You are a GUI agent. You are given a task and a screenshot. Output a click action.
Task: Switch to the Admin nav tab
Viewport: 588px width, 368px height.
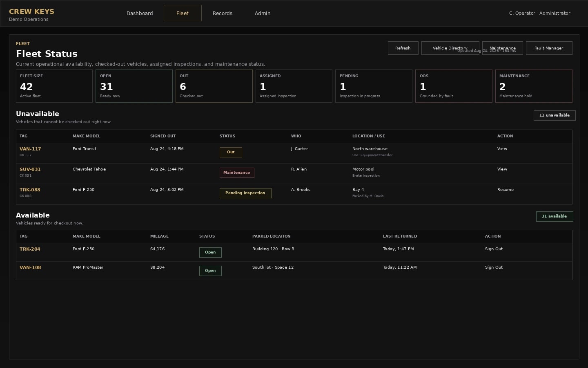click(263, 13)
